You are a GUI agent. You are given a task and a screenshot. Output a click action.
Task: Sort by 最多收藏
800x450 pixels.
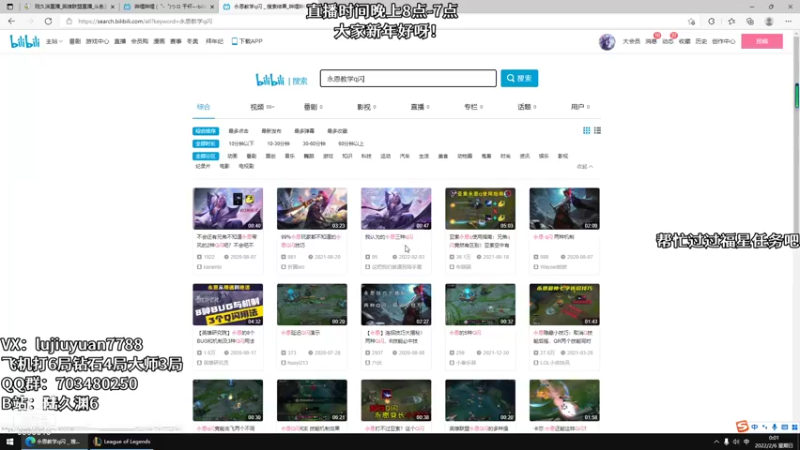(337, 131)
